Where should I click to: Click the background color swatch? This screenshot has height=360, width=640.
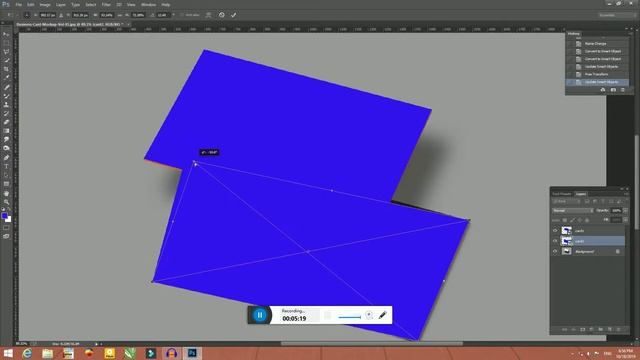pyautogui.click(x=9, y=220)
